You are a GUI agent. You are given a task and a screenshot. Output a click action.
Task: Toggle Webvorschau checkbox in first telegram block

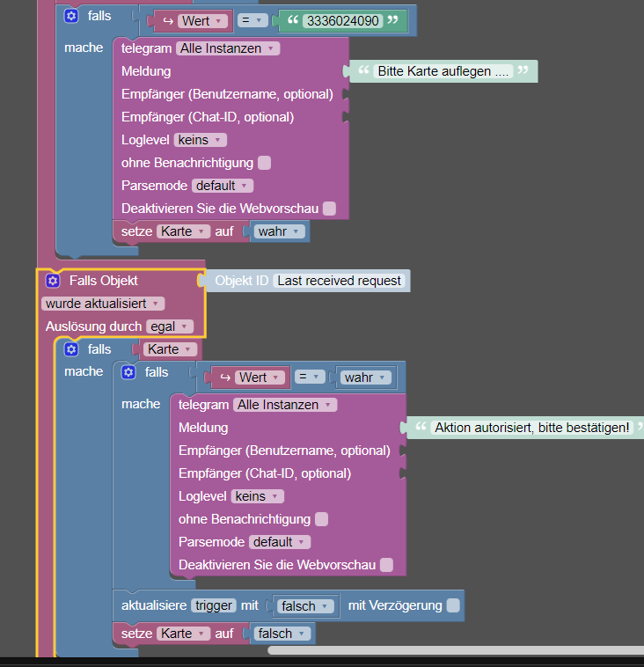tap(329, 209)
